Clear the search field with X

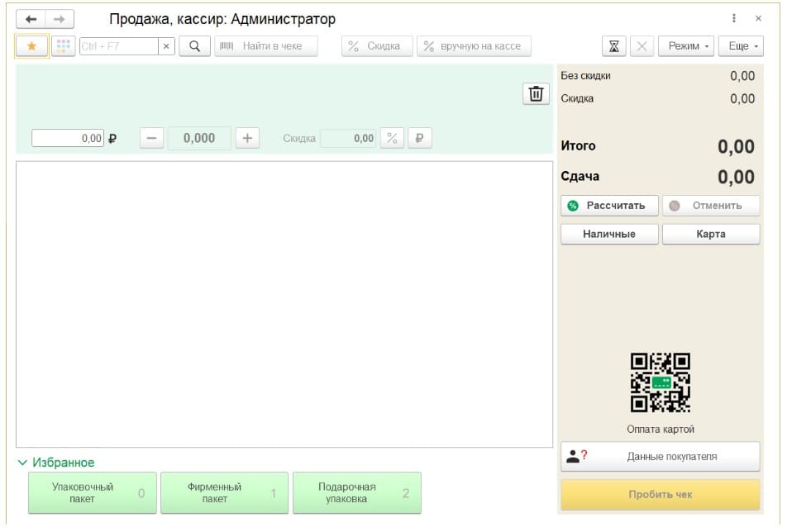click(x=166, y=46)
